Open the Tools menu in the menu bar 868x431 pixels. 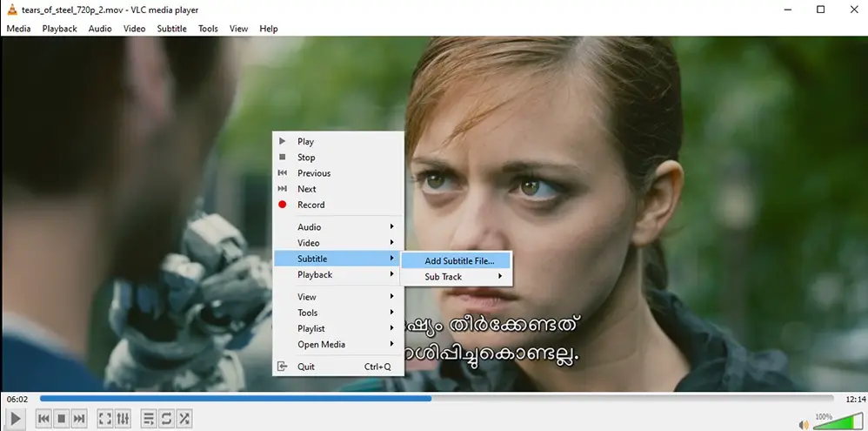208,29
